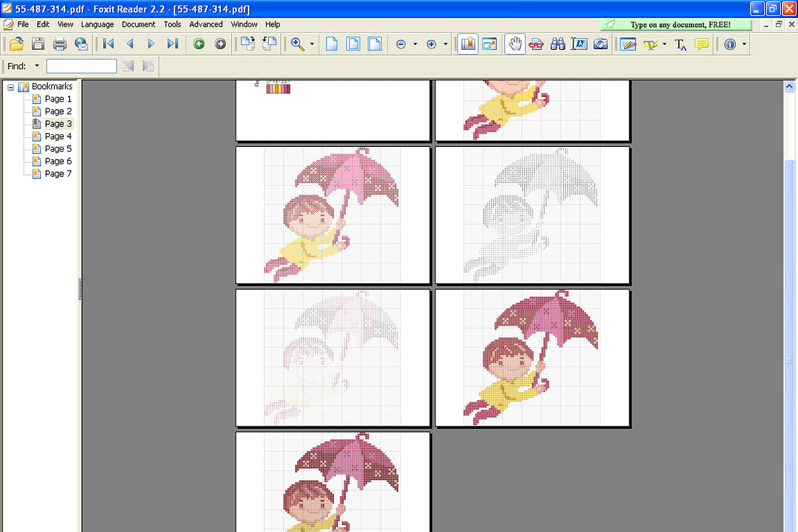The height and width of the screenshot is (532, 798).
Task: Click the gray Next View button
Action: (220, 44)
